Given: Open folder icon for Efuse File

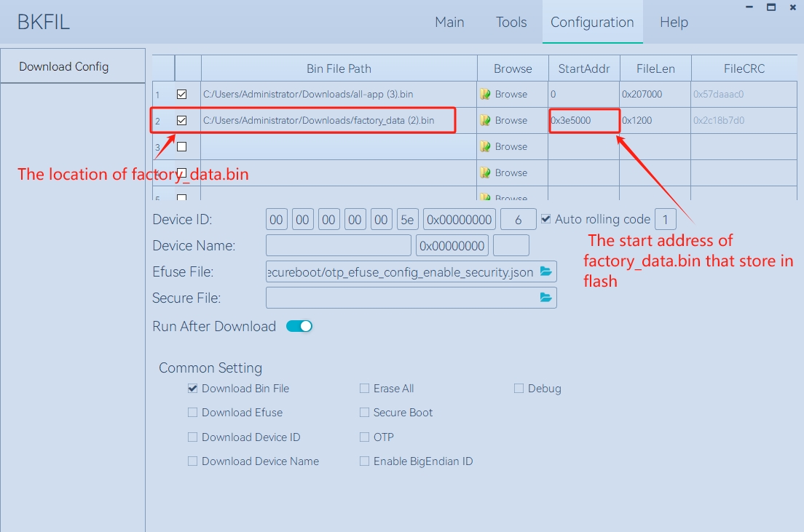Looking at the screenshot, I should click(546, 272).
